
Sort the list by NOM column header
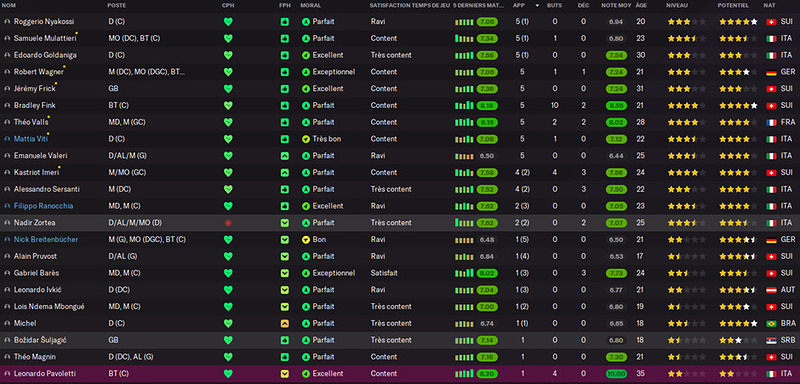9,5
